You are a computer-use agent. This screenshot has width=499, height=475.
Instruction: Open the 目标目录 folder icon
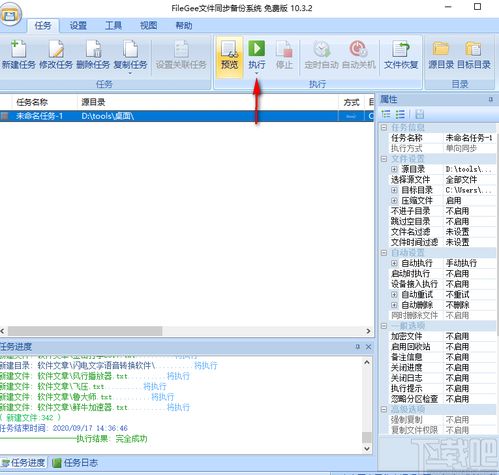tap(473, 49)
